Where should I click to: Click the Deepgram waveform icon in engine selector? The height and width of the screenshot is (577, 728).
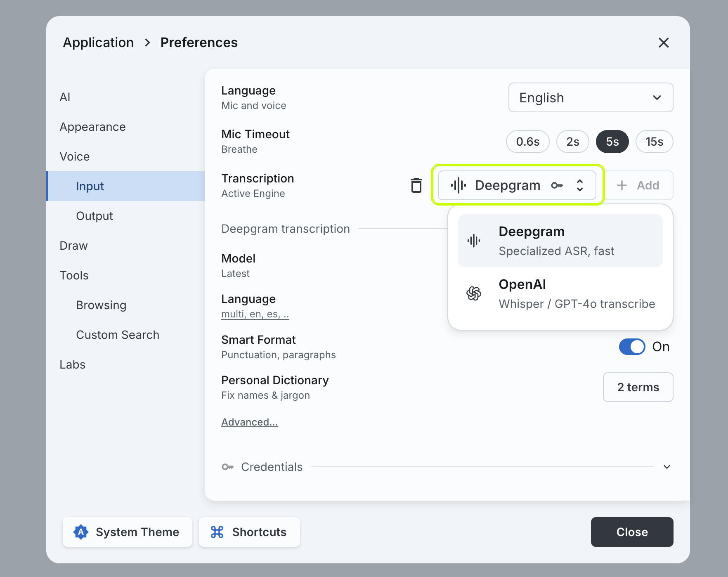click(x=459, y=185)
